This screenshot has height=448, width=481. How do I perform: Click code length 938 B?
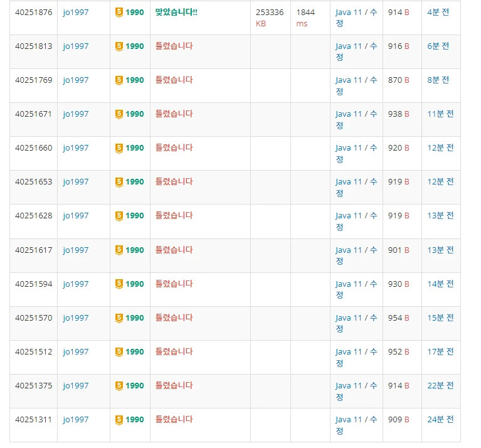pos(398,114)
